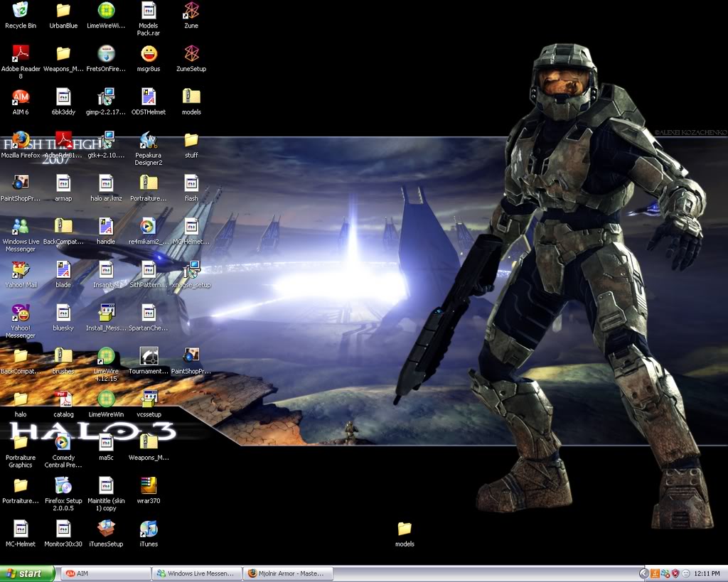
Task: Open the halo folder
Action: pyautogui.click(x=21, y=399)
